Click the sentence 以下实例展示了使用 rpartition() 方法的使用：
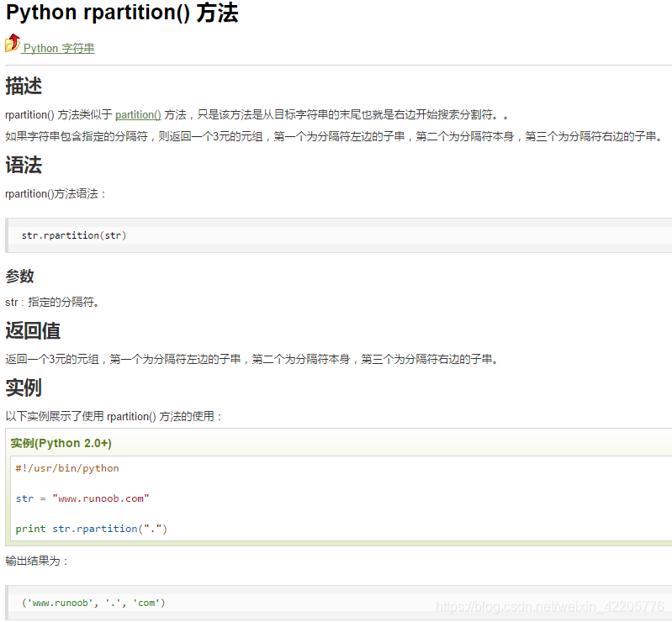Image resolution: width=672 pixels, height=622 pixels. [114, 416]
